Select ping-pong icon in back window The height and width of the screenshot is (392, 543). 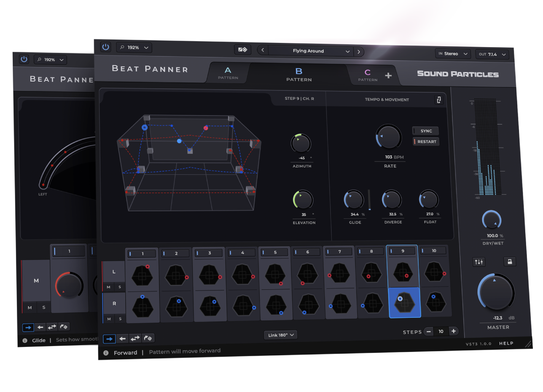[x=52, y=327]
